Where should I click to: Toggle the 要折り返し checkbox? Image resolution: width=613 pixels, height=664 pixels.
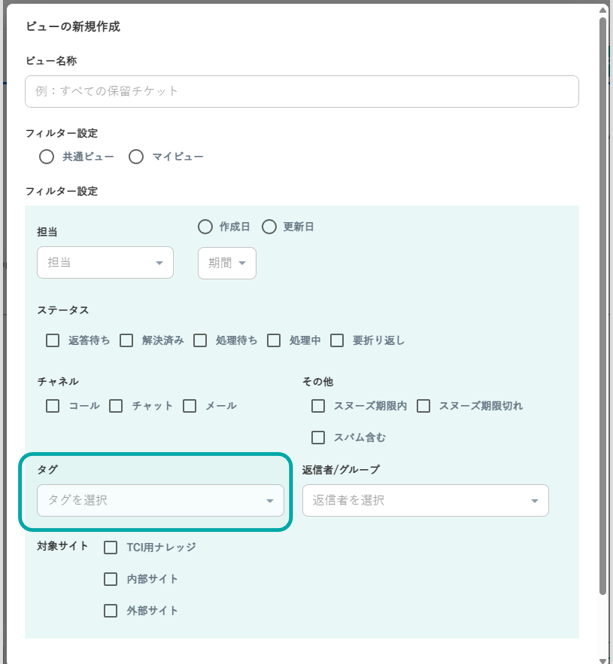point(337,340)
